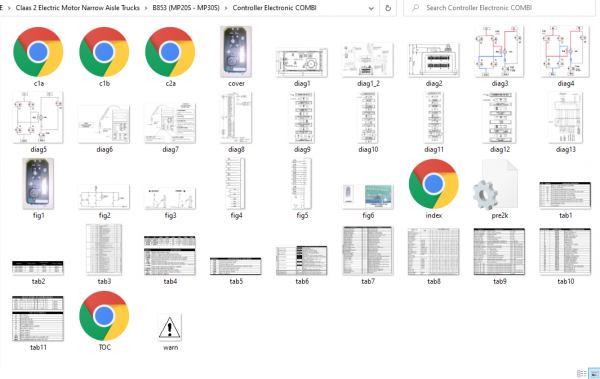Screen dimensions: 600x379
Task: Select the diag10 flowchart thumbnail
Action: 368,118
